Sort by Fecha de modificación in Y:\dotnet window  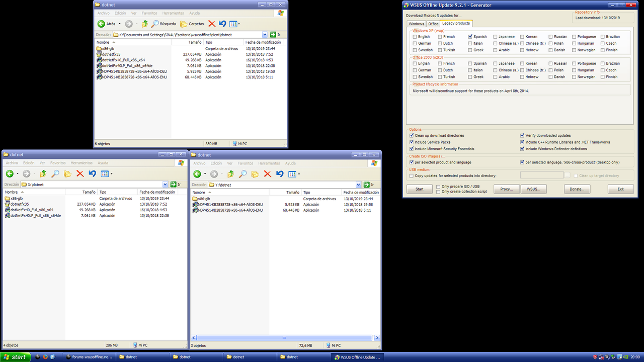pos(361,193)
